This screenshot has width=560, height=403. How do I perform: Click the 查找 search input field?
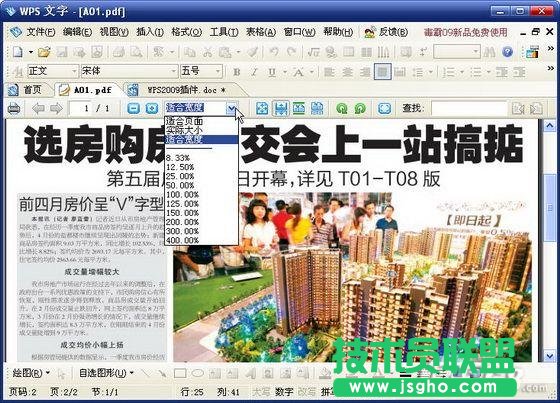[x=469, y=108]
